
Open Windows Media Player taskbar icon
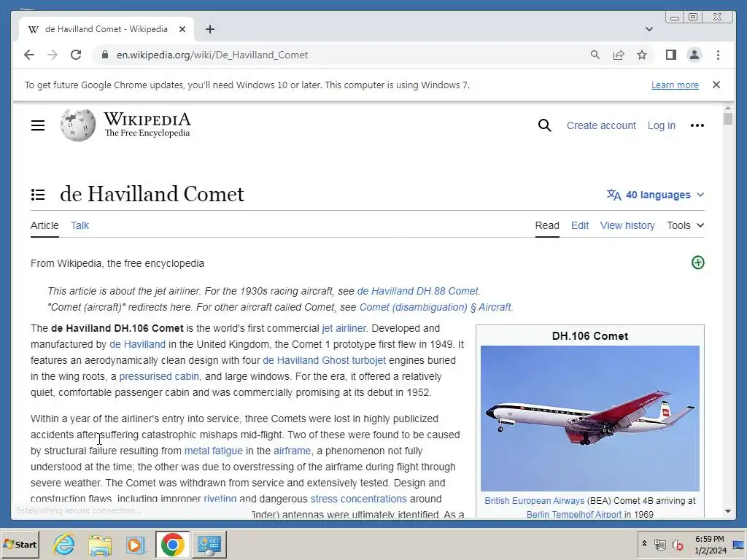click(x=136, y=544)
